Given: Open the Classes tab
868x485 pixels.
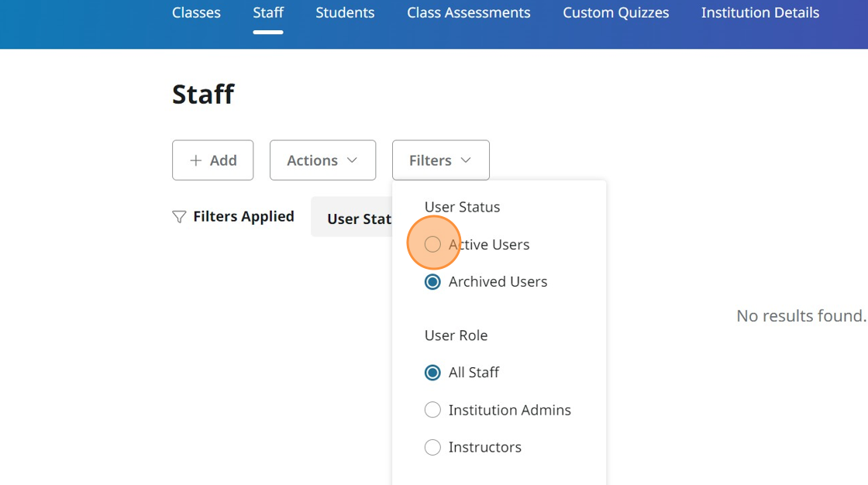Looking at the screenshot, I should [x=196, y=13].
